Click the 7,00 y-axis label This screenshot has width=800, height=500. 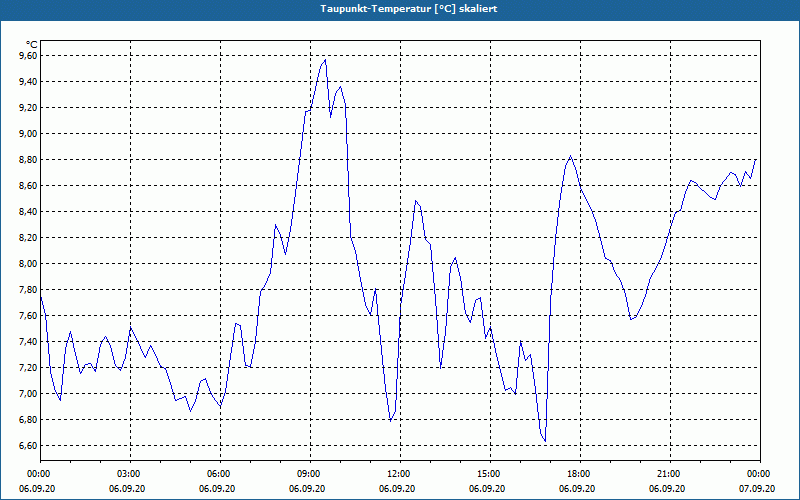pyautogui.click(x=27, y=394)
